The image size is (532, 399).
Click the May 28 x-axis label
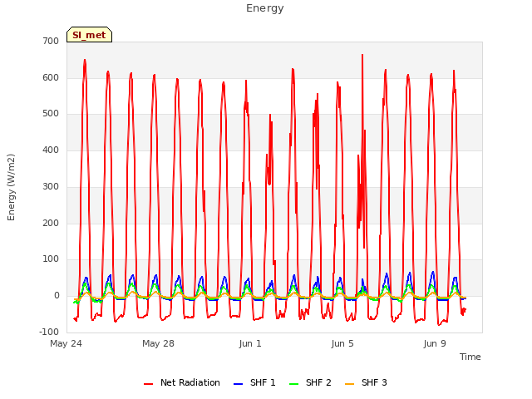click(158, 343)
